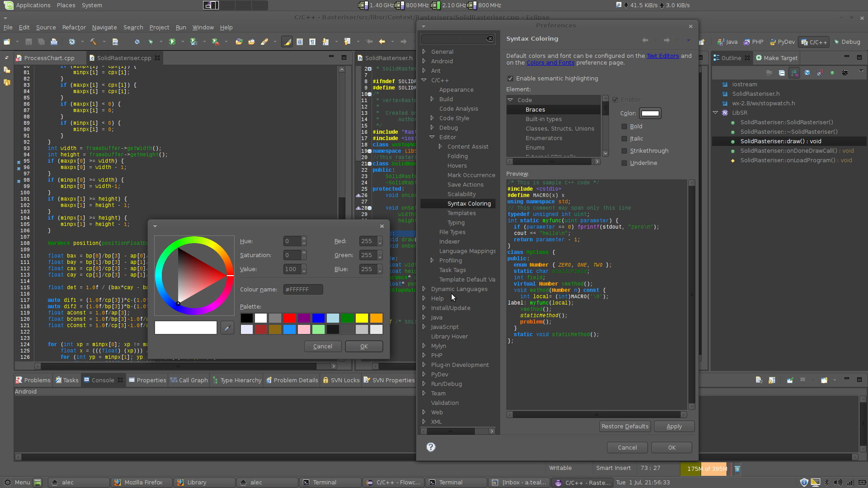Click the Build hammer icon
Image resolution: width=868 pixels, height=488 pixels.
tap(93, 42)
